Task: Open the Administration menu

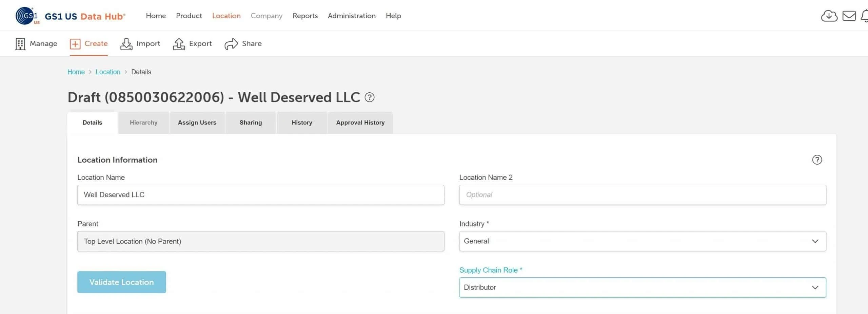Action: 352,16
